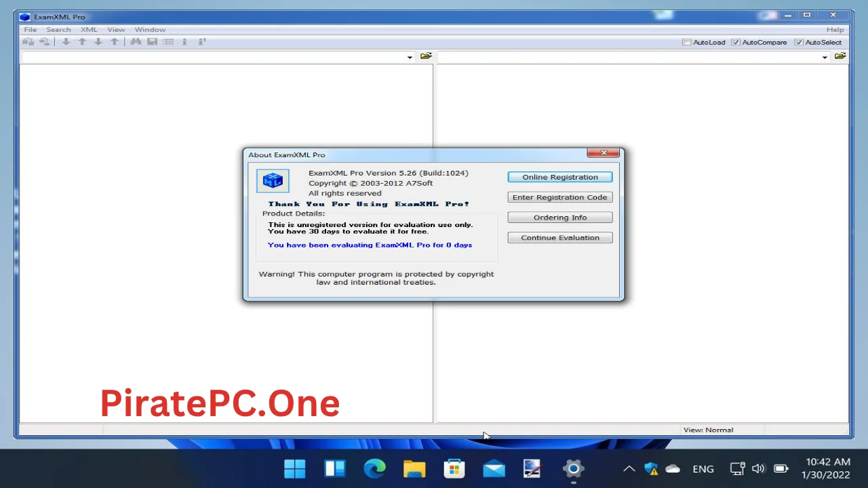Click the info icon marked with a 1
Screen dimensions: 868x488
click(201, 42)
